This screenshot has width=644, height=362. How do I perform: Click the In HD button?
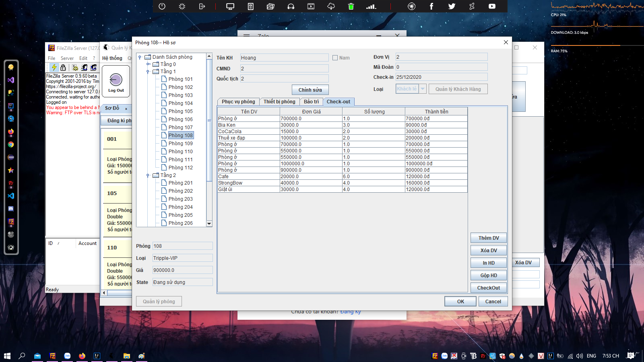tap(489, 263)
